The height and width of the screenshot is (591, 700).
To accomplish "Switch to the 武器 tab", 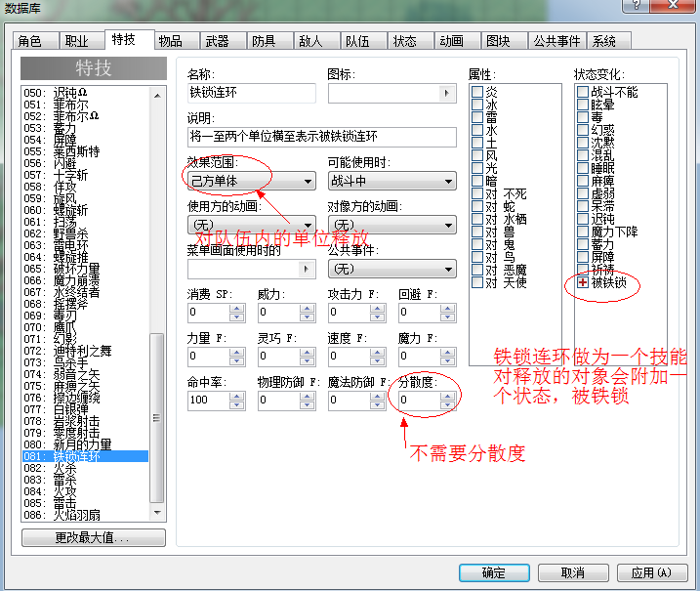I will [224, 41].
